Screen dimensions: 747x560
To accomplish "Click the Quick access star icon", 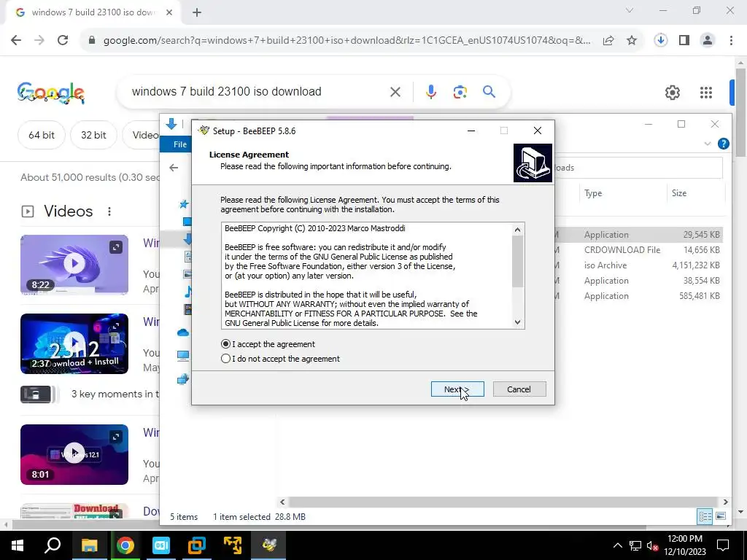I will pos(183,204).
